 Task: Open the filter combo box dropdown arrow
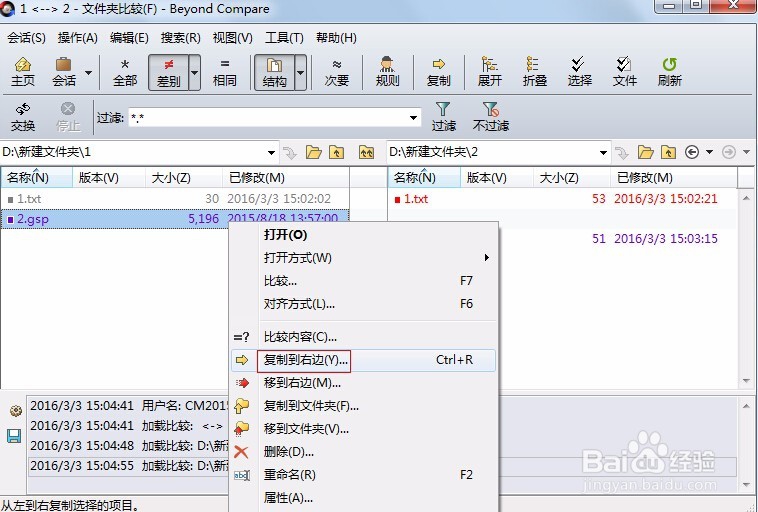(413, 117)
